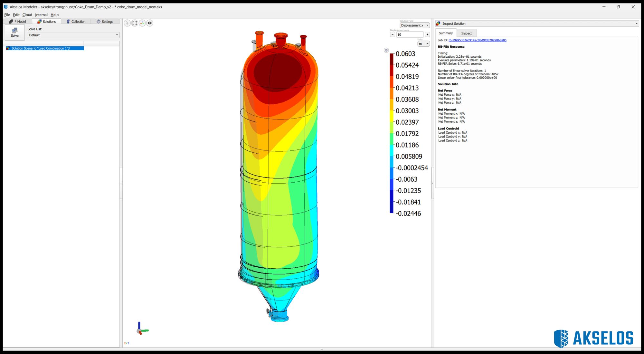Select the Fit View icon above viewport
The width and height of the screenshot is (644, 354).
(x=135, y=23)
